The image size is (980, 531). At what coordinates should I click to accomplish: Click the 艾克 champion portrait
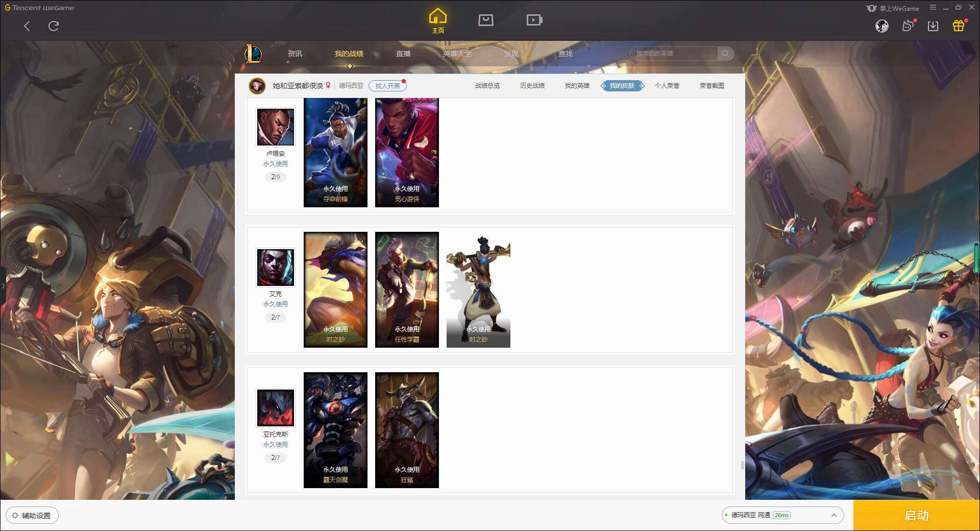click(276, 268)
